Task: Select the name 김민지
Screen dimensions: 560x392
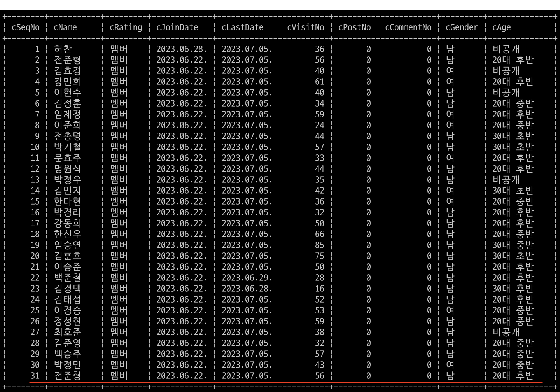Action: click(x=68, y=191)
